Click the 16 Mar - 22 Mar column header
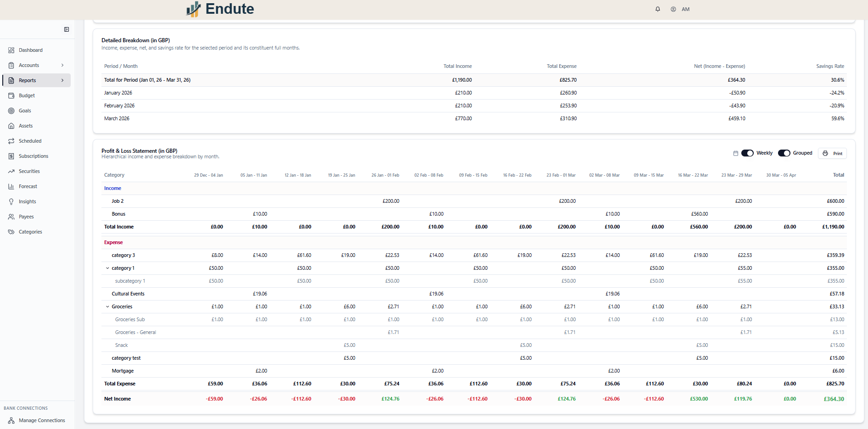Viewport: 868px width, 429px height. click(693, 175)
